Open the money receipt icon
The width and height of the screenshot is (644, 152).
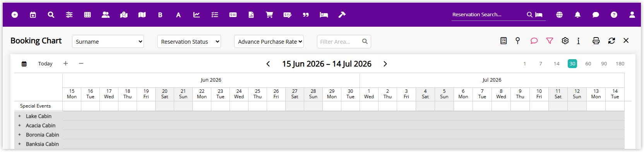pos(233,15)
